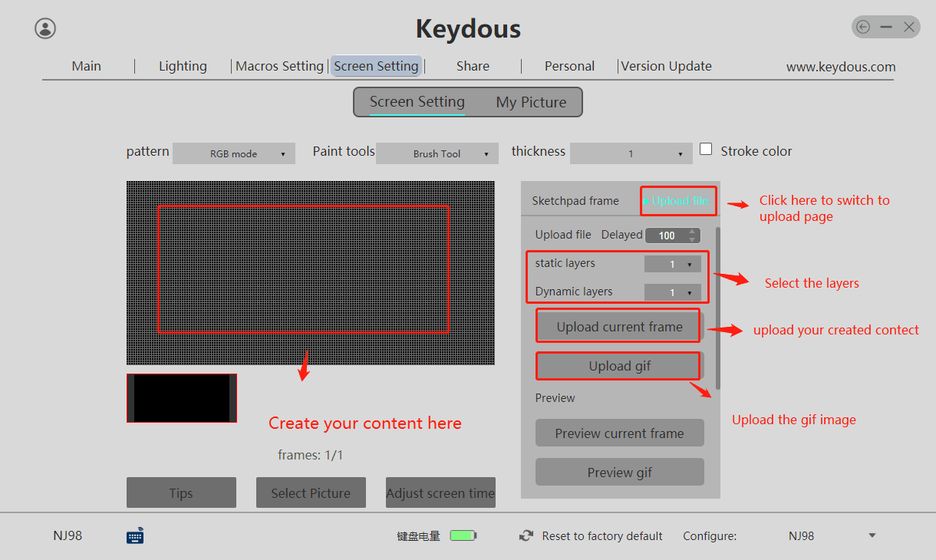
Task: Close the Keydous application window
Action: coord(909,28)
